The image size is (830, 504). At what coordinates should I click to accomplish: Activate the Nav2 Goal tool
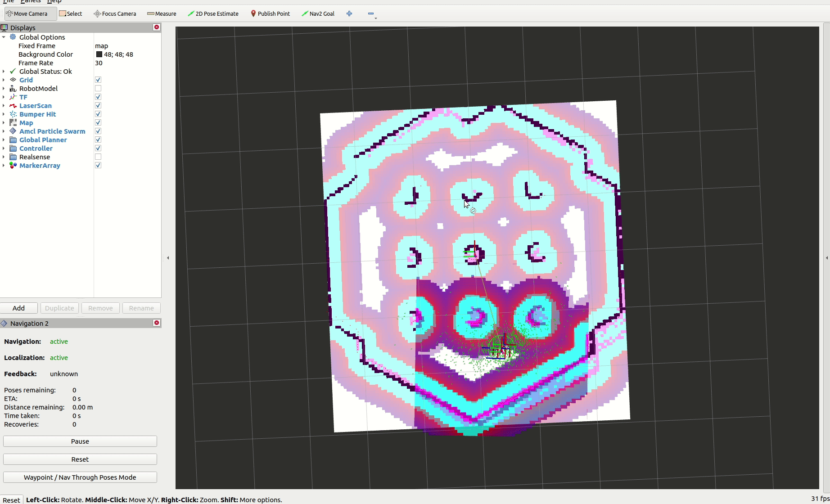click(x=318, y=13)
